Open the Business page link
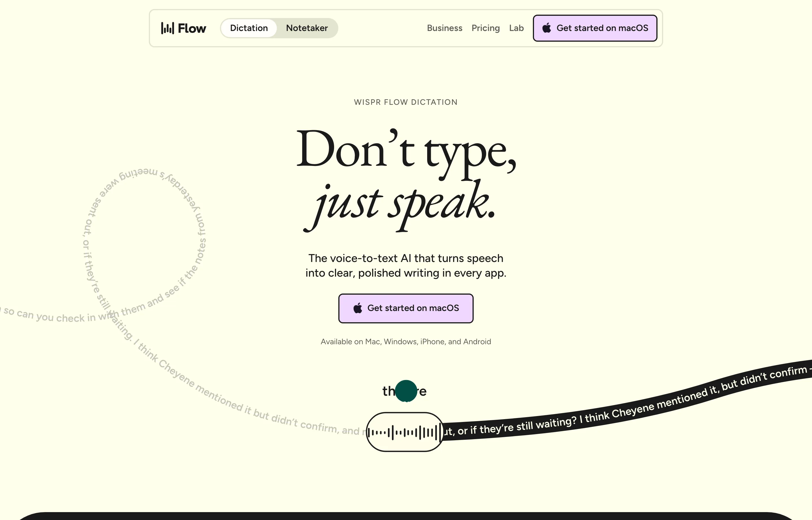The height and width of the screenshot is (520, 812). pyautogui.click(x=444, y=28)
